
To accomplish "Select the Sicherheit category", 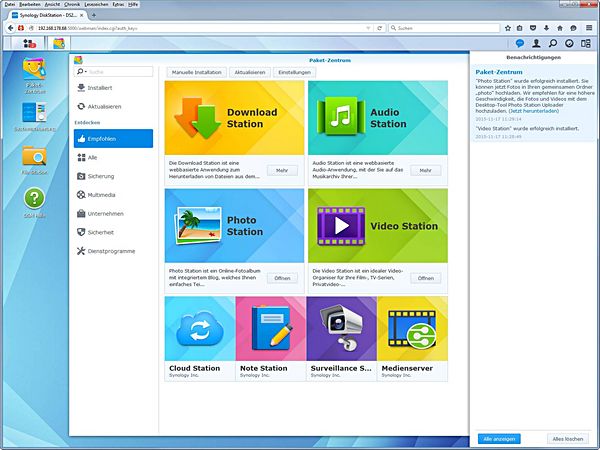I will (113, 232).
